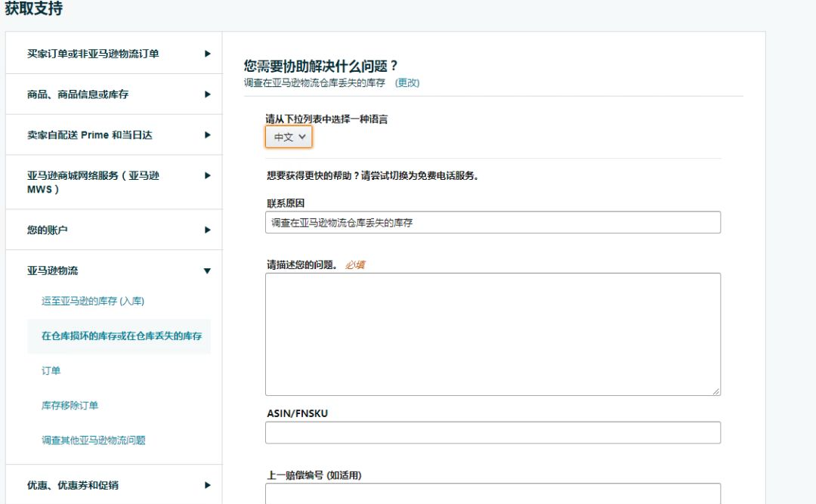Expand 您的账户 arrow
Image resolution: width=816 pixels, height=504 pixels.
click(208, 230)
